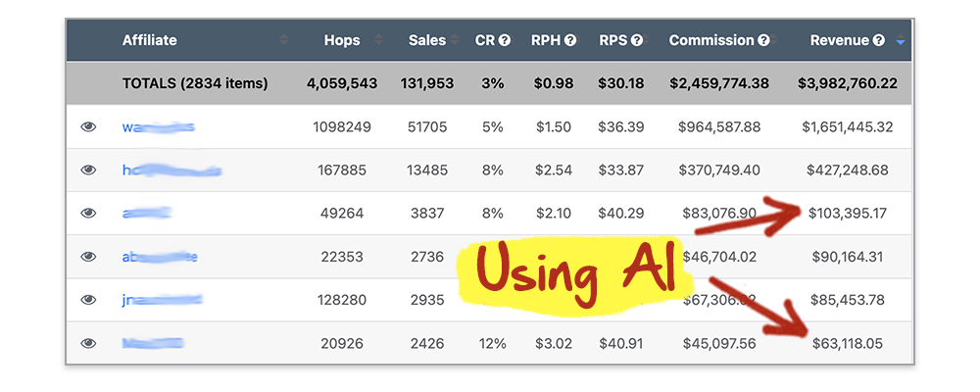
Task: Sort using the Hops column arrows
Action: point(378,40)
